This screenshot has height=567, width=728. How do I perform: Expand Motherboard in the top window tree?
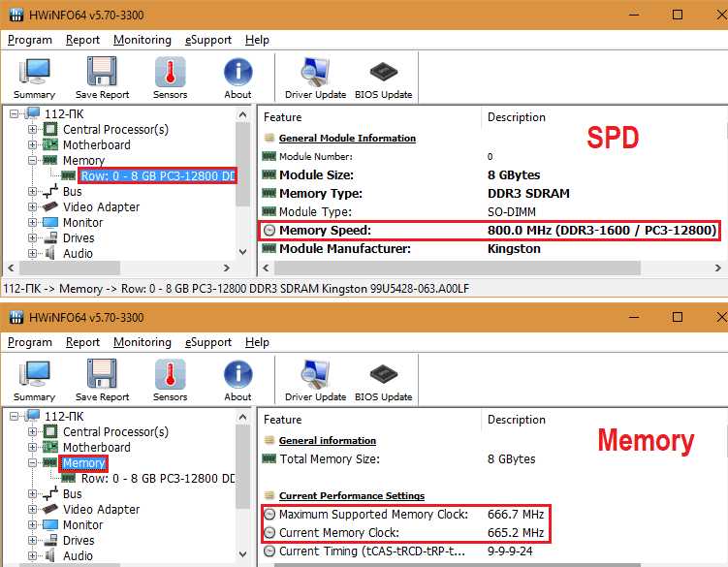coord(32,144)
